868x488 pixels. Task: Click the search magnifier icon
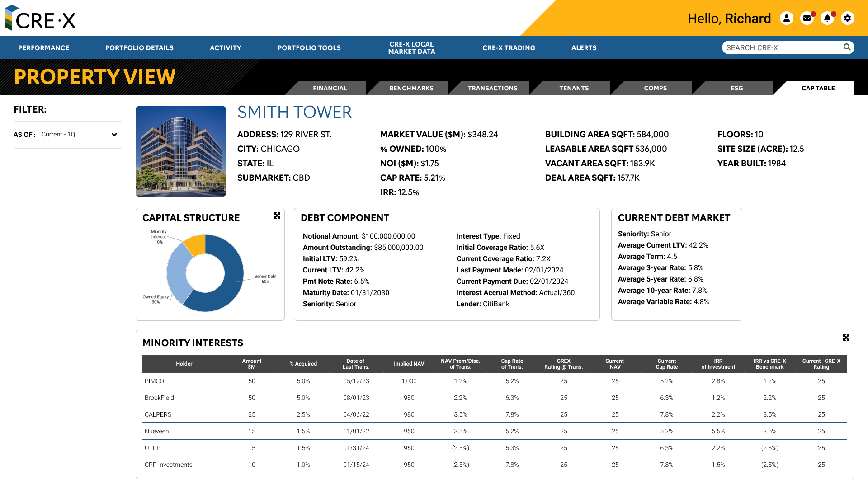[x=847, y=47]
